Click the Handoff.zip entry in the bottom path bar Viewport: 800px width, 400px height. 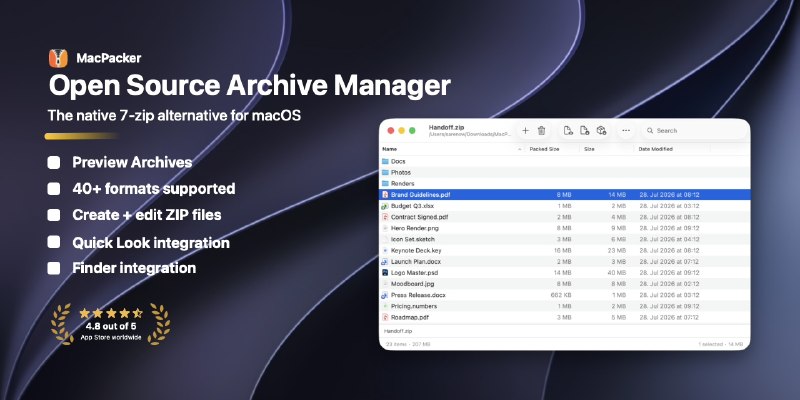[x=398, y=331]
